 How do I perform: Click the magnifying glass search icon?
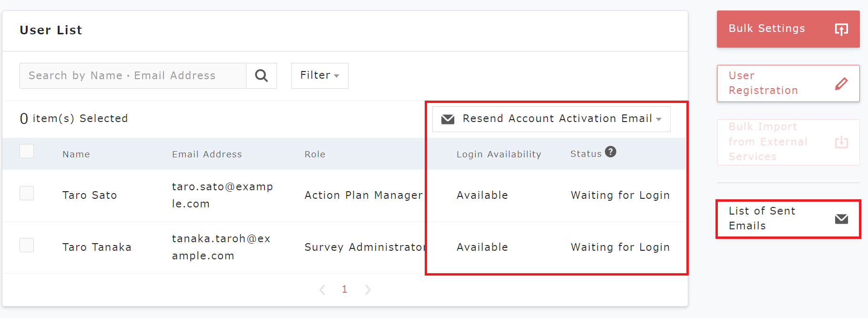pyautogui.click(x=261, y=76)
